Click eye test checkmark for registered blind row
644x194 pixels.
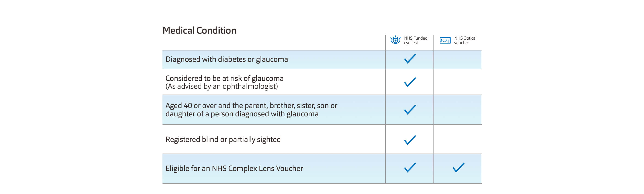(x=410, y=140)
